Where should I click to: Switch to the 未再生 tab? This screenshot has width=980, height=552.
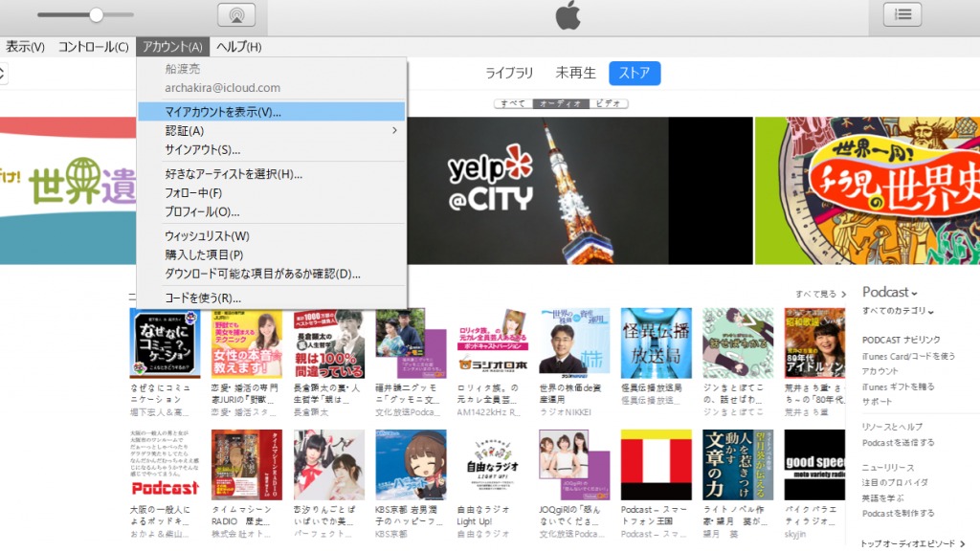[x=575, y=73]
